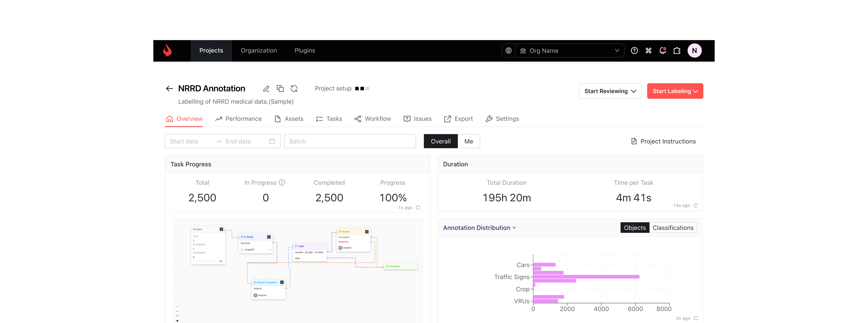868x323 pixels.
Task: Click the Batch input field
Action: coord(350,141)
